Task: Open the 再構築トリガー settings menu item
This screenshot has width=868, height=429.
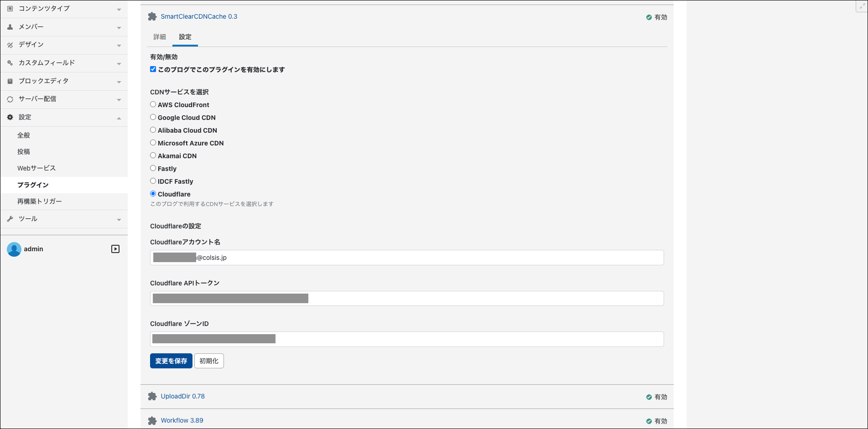Action: point(40,201)
